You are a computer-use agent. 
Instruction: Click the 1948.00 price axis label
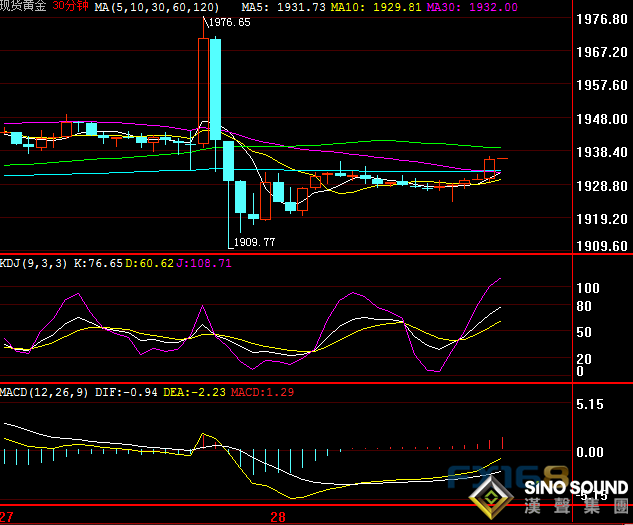(x=602, y=119)
